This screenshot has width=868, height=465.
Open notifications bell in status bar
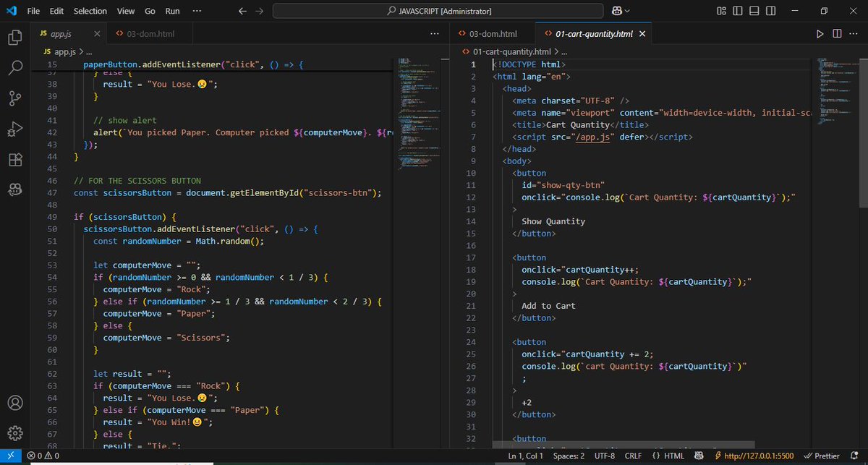click(x=854, y=456)
